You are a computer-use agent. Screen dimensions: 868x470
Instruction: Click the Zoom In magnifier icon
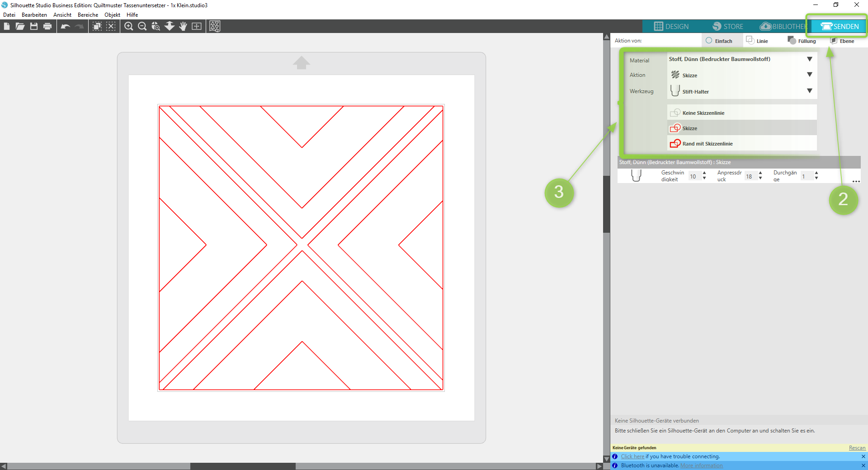[129, 26]
